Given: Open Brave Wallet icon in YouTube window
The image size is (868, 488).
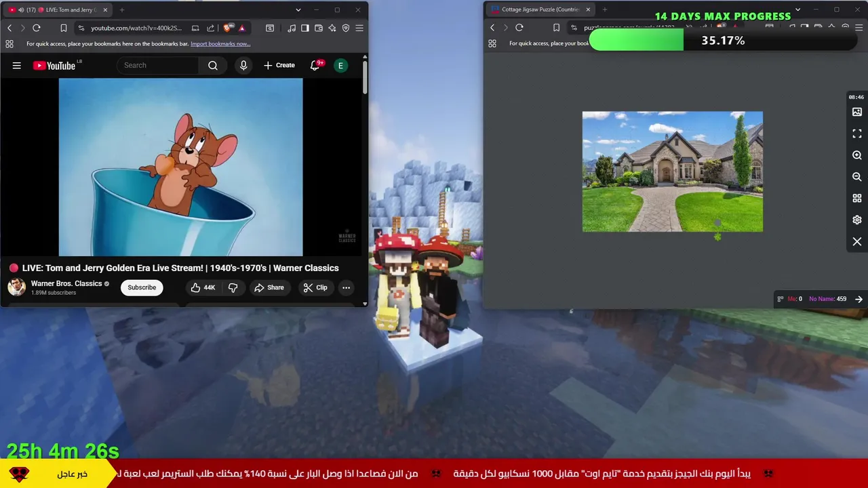Looking at the screenshot, I should click(319, 28).
